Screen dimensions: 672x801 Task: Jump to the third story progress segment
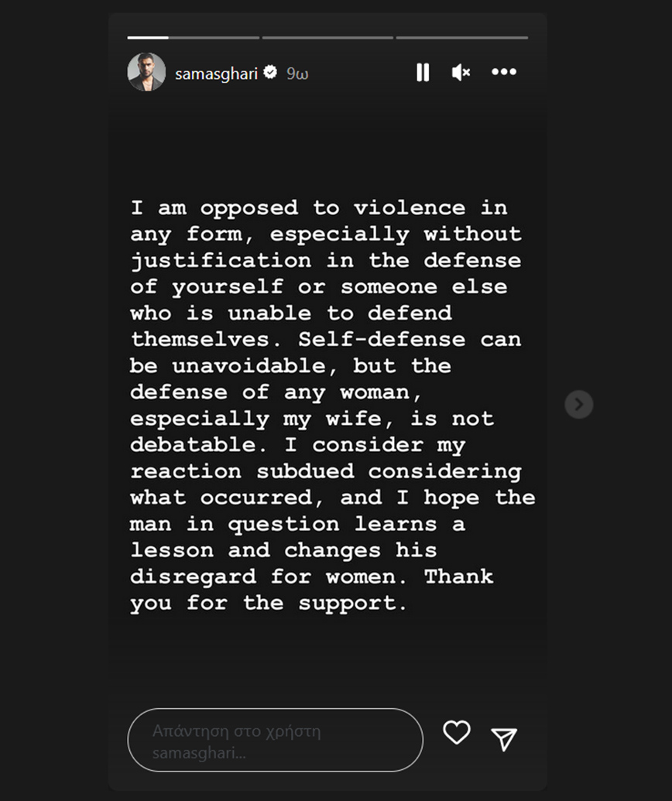(x=461, y=37)
